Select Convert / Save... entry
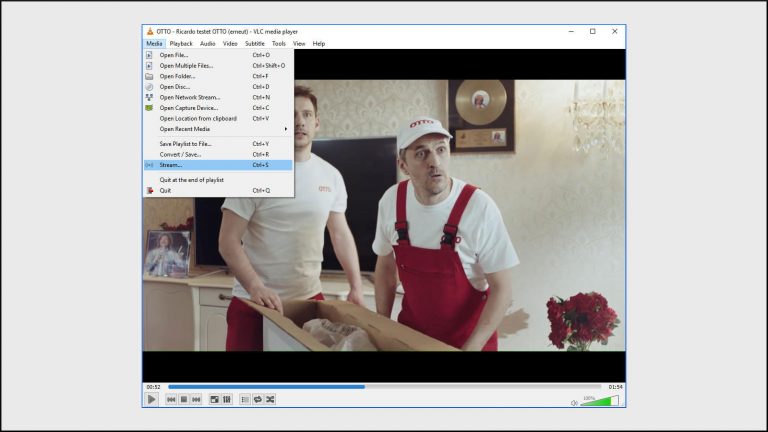The height and width of the screenshot is (432, 768). [218, 154]
